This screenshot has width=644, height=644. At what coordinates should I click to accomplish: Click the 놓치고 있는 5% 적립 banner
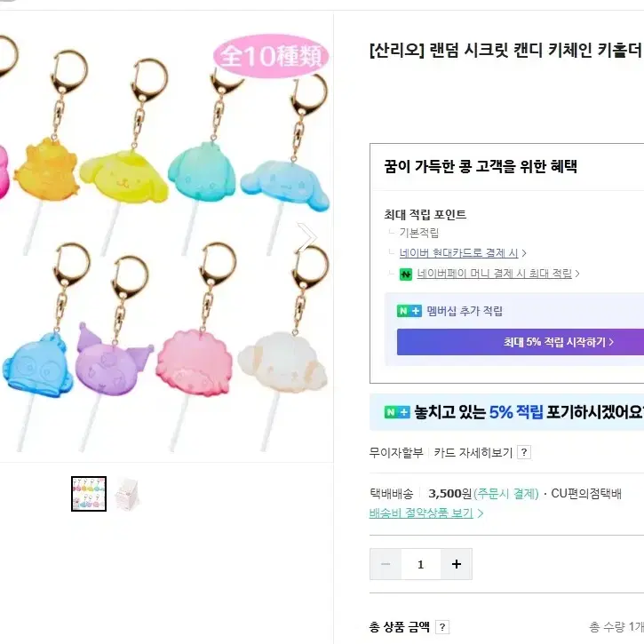[507, 412]
